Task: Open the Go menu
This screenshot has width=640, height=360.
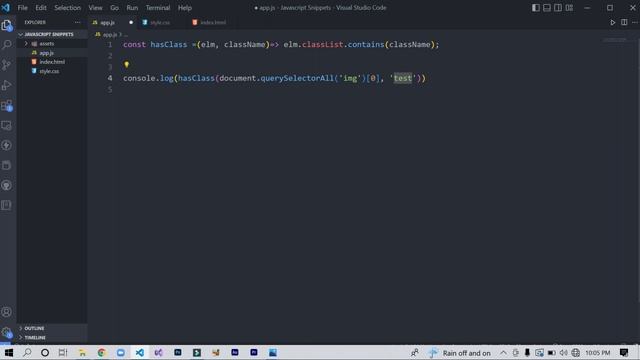Action: (x=114, y=8)
